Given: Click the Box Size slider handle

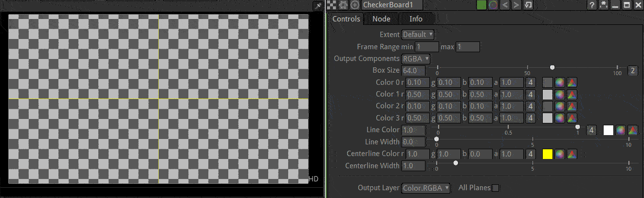Looking at the screenshot, I should click(552, 67).
